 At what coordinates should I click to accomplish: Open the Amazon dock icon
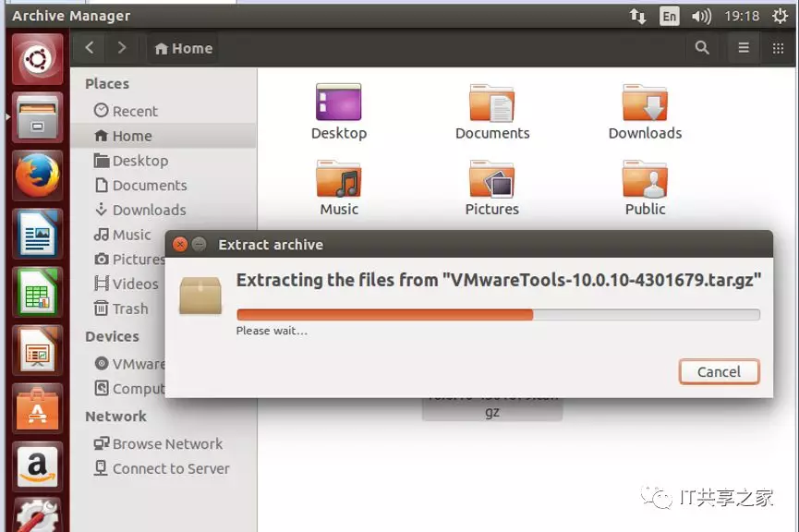[x=37, y=466]
